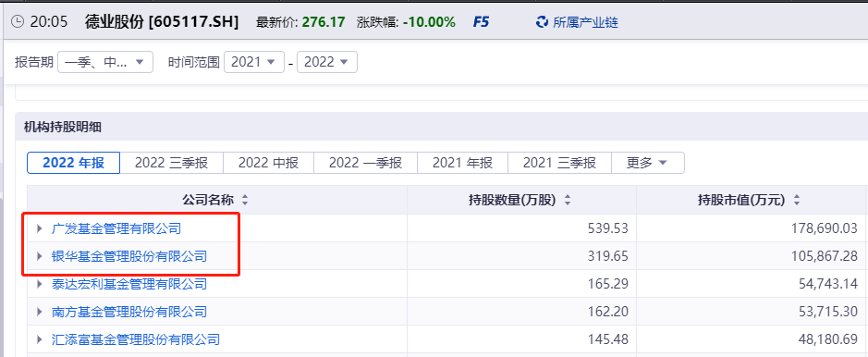
Task: Open the 2022 end year dropdown
Action: 327,62
